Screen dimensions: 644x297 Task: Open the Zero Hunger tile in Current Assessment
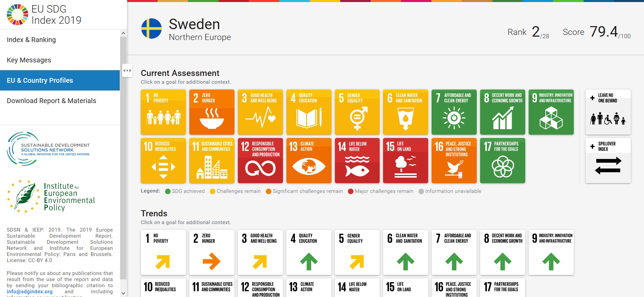click(212, 112)
